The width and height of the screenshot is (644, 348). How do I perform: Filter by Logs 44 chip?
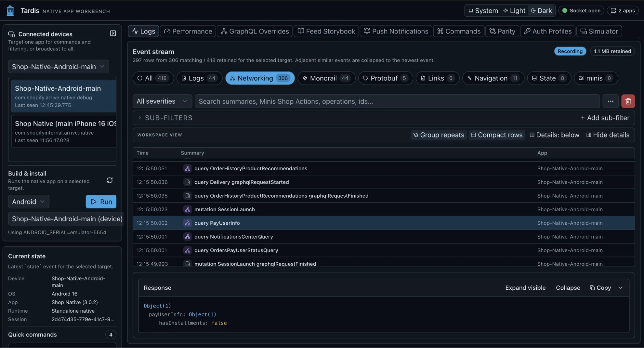pos(199,78)
